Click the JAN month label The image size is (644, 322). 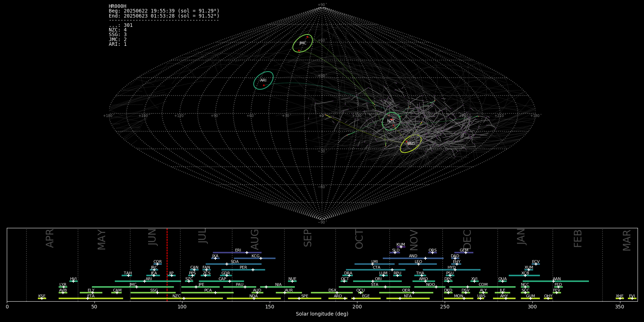coord(521,237)
